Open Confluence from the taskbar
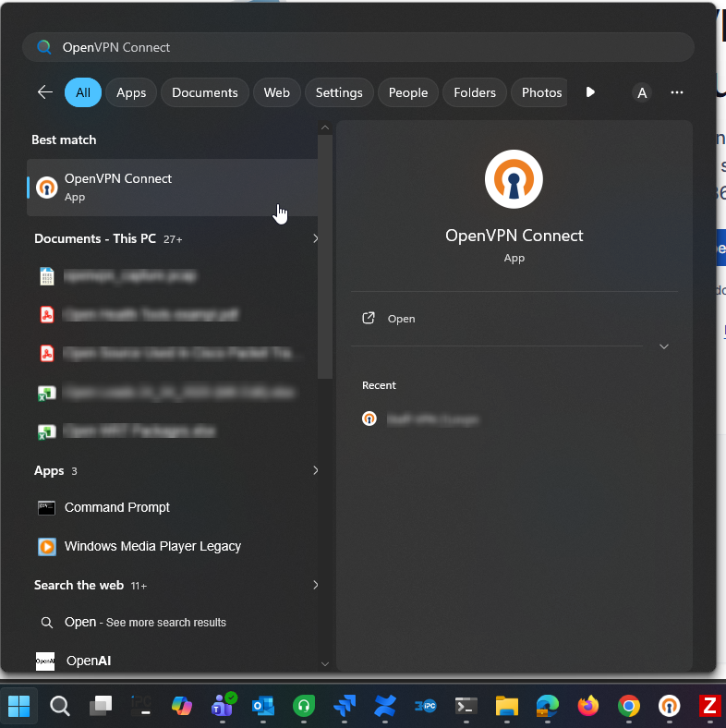726x728 pixels. tap(385, 706)
